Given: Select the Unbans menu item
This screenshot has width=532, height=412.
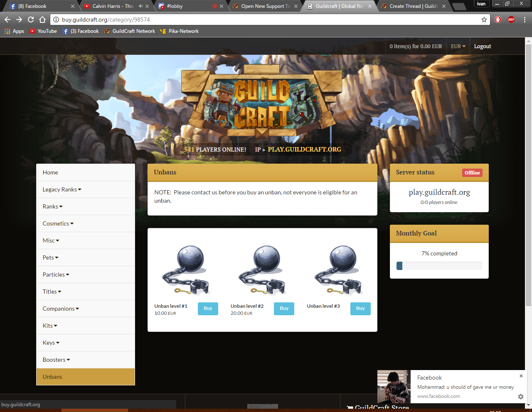Looking at the screenshot, I should click(x=86, y=377).
